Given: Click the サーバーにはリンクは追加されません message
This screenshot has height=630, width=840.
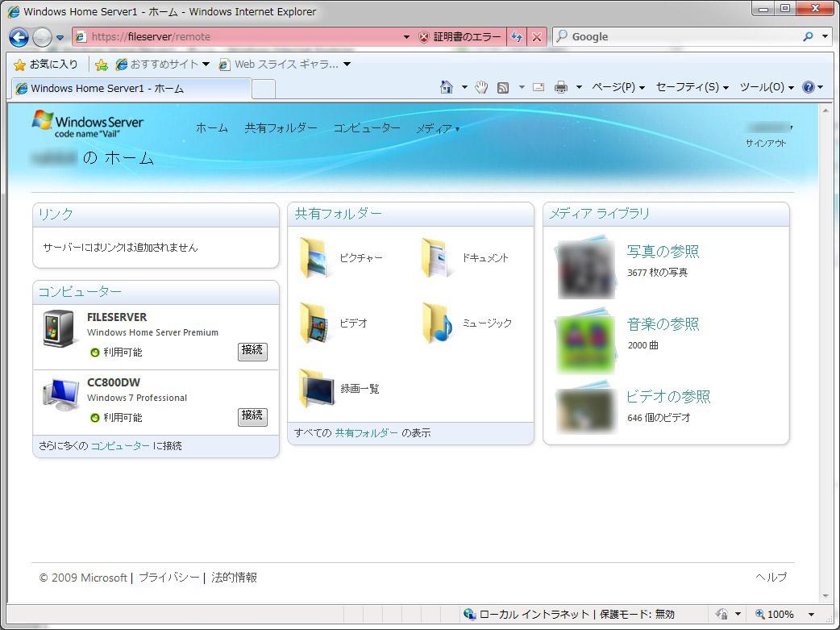Looking at the screenshot, I should pyautogui.click(x=121, y=247).
